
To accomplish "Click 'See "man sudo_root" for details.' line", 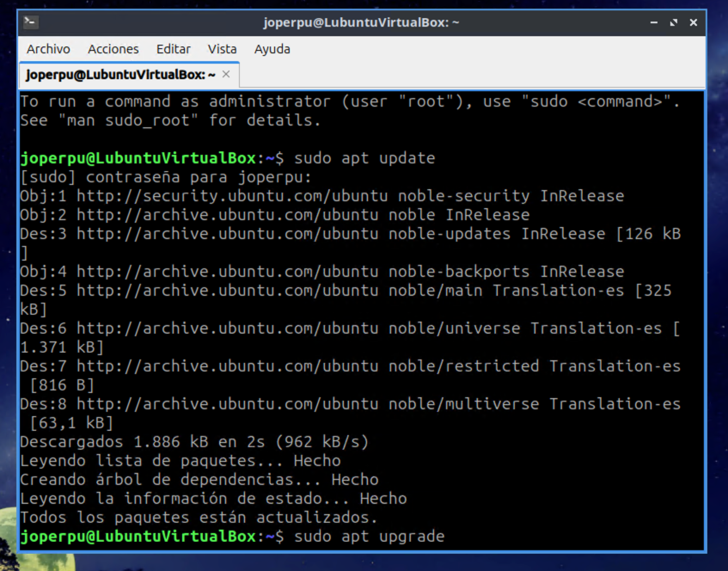I will [x=171, y=120].
